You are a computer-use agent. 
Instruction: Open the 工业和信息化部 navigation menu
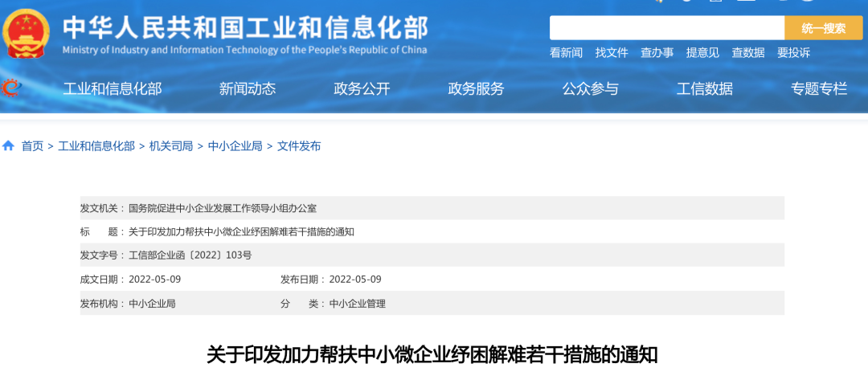[113, 88]
